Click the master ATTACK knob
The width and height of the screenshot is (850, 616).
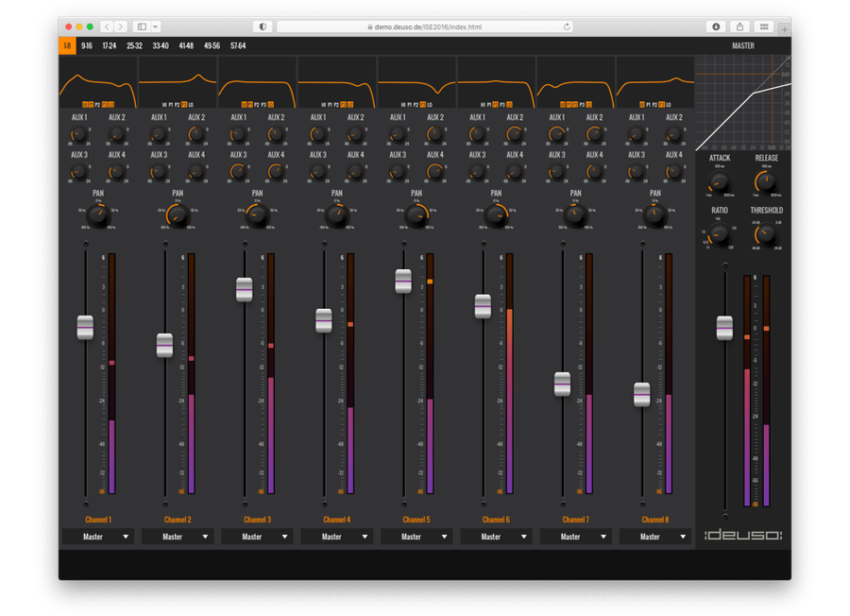[x=720, y=182]
